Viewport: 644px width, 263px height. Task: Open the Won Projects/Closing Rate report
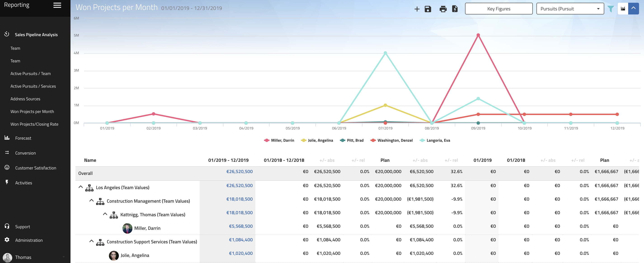[34, 124]
